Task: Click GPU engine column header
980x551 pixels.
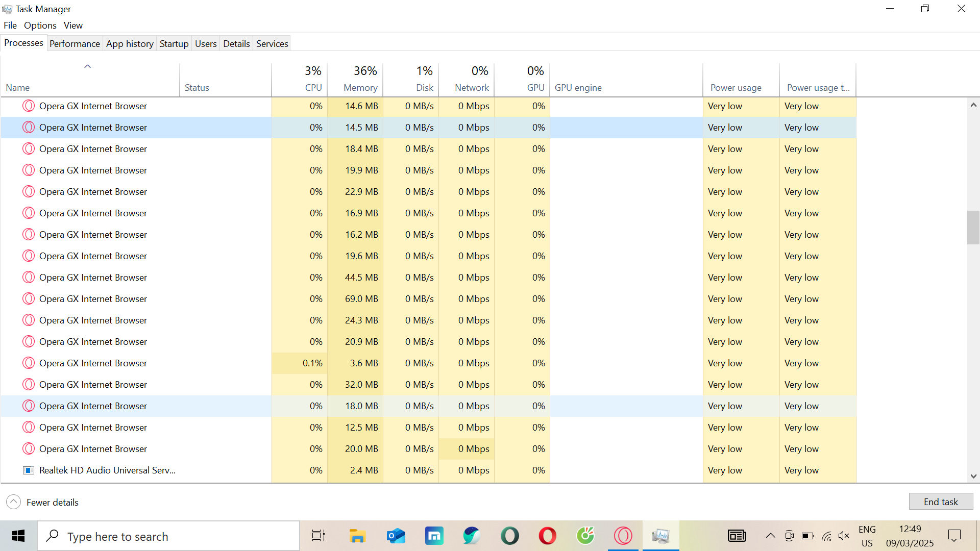Action: (626, 80)
